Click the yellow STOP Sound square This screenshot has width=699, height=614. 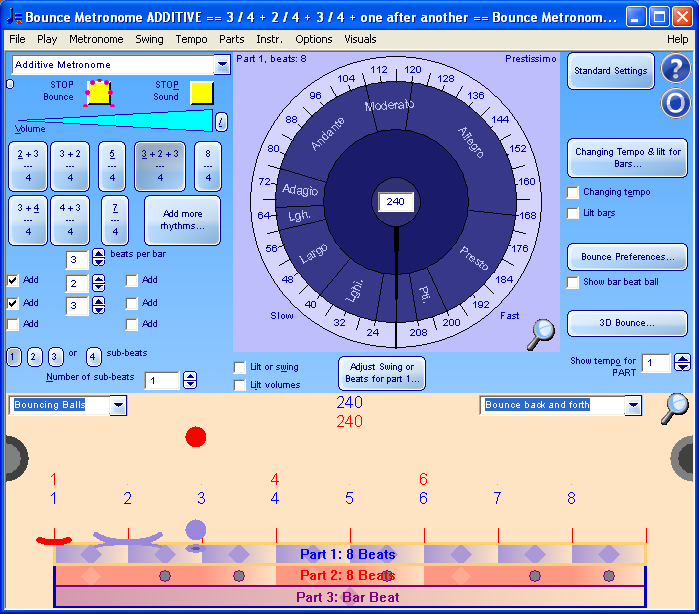[202, 93]
